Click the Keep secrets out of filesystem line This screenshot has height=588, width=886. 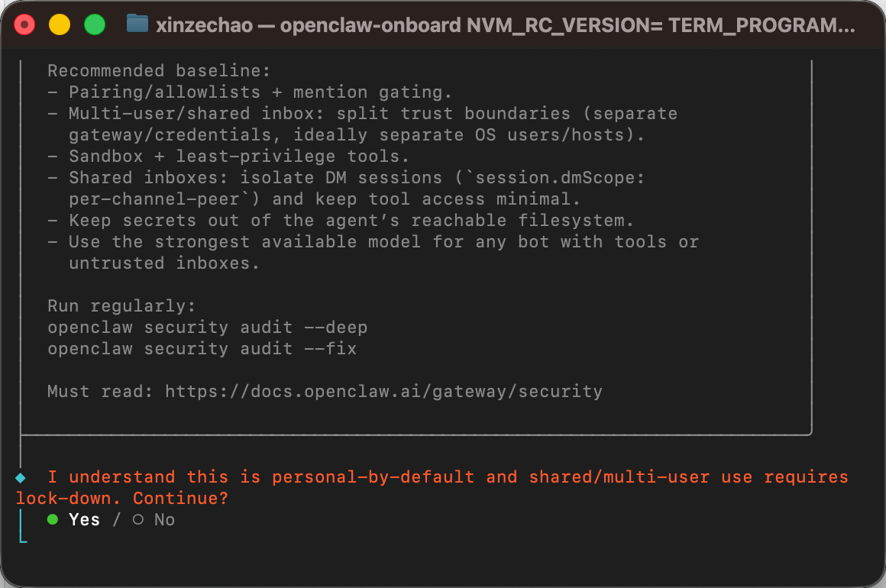(x=341, y=220)
